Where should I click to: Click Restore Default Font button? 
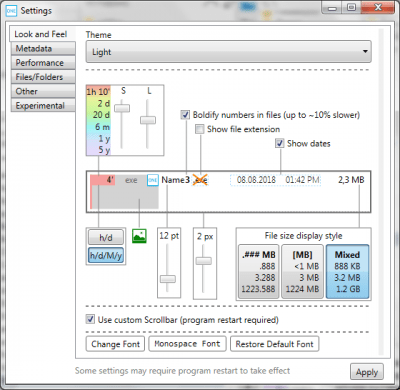(x=274, y=344)
